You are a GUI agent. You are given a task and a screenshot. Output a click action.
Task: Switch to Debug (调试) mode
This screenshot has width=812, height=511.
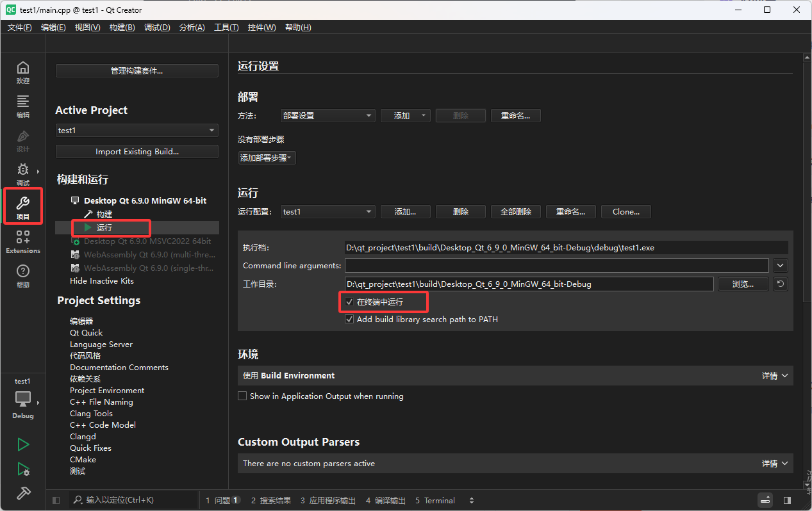click(x=23, y=174)
